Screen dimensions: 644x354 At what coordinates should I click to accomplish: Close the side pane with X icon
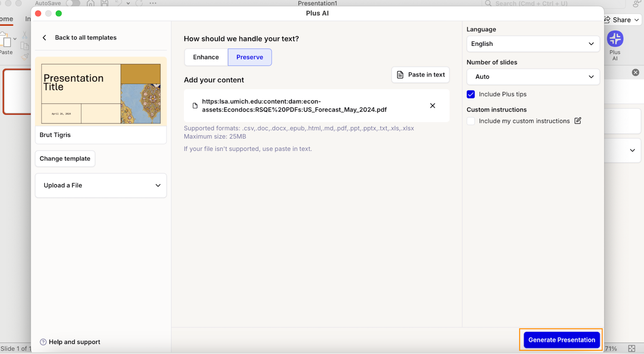pyautogui.click(x=636, y=72)
